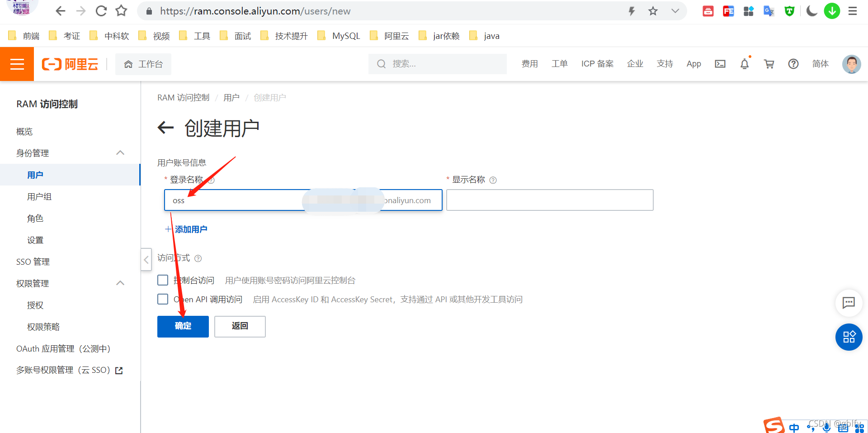This screenshot has height=433, width=868.
Task: Open the 简体 language menu
Action: pos(821,64)
